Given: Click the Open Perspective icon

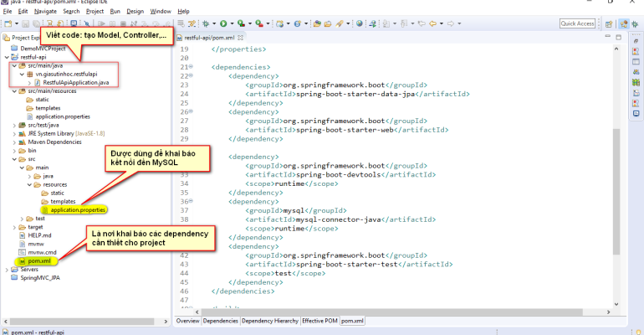Looking at the screenshot, I should (609, 24).
